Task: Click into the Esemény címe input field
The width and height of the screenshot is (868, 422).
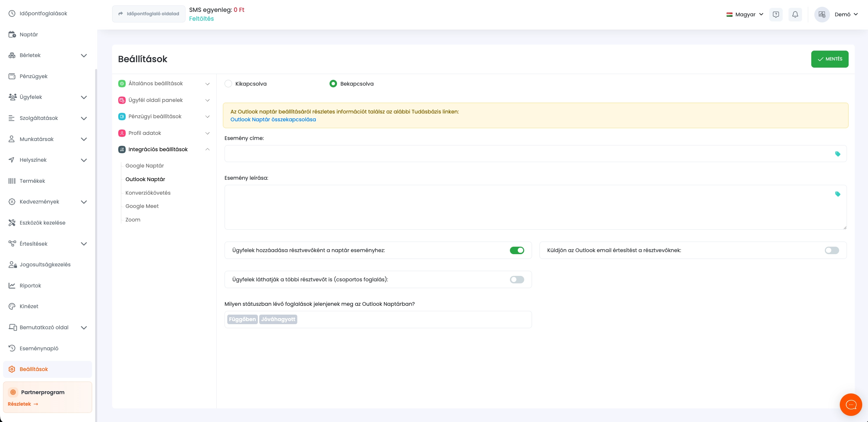Action: (527, 154)
